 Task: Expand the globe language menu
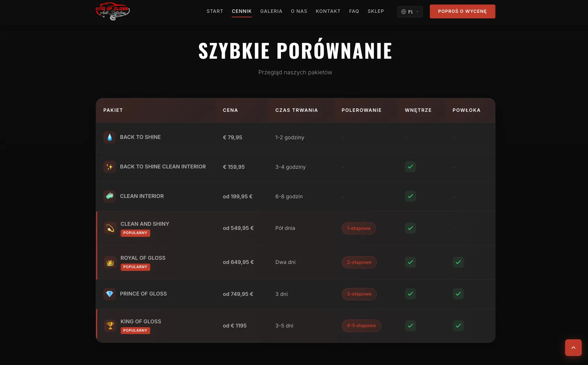[x=403, y=11]
